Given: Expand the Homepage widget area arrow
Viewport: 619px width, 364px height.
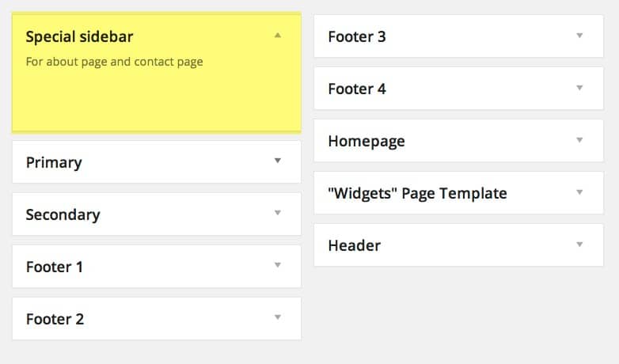Looking at the screenshot, I should click(x=579, y=140).
